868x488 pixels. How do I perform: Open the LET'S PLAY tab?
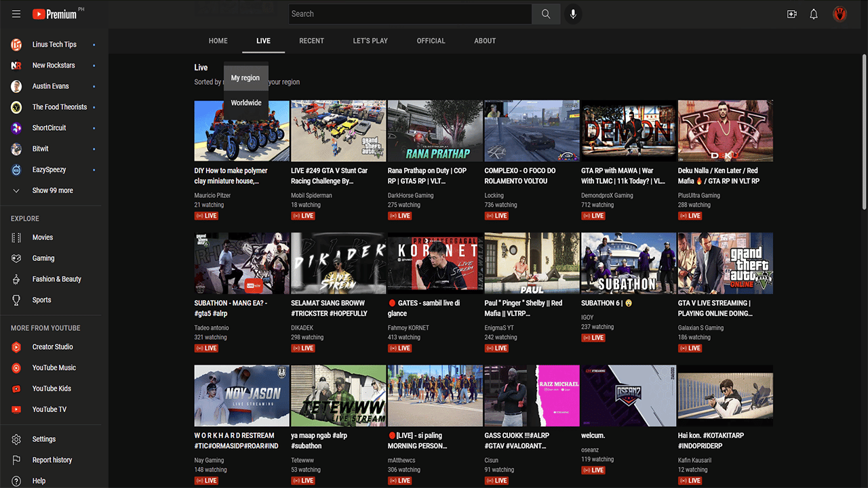[370, 41]
